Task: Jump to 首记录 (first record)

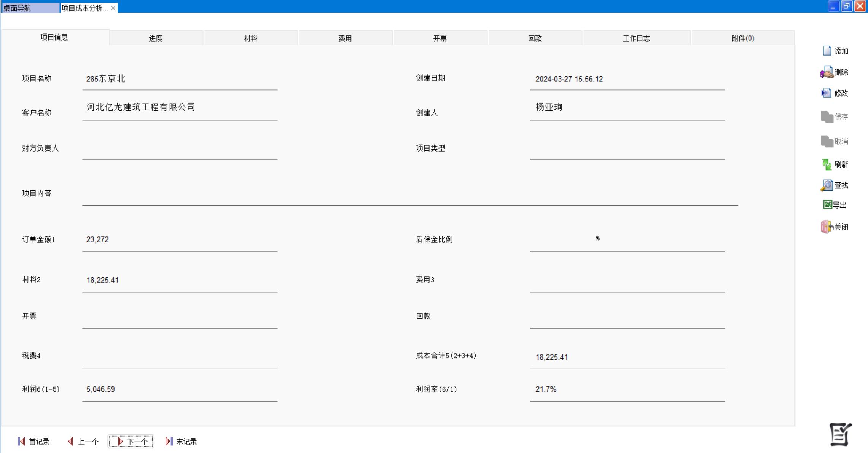Action: [34, 442]
